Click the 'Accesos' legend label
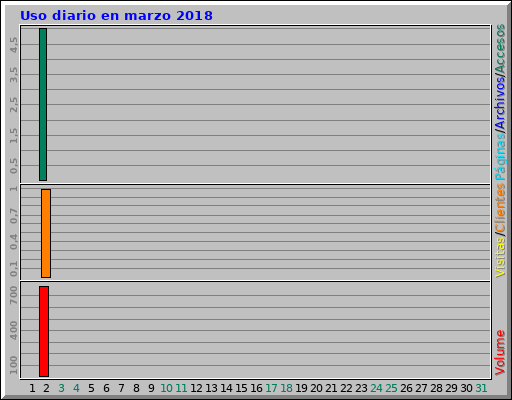Screen dimensions: 512x400 [x=500, y=49]
